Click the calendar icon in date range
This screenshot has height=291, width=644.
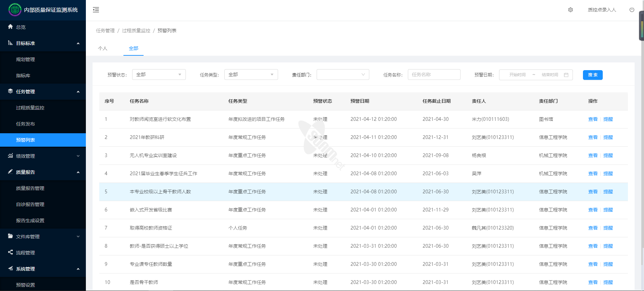[x=566, y=75]
